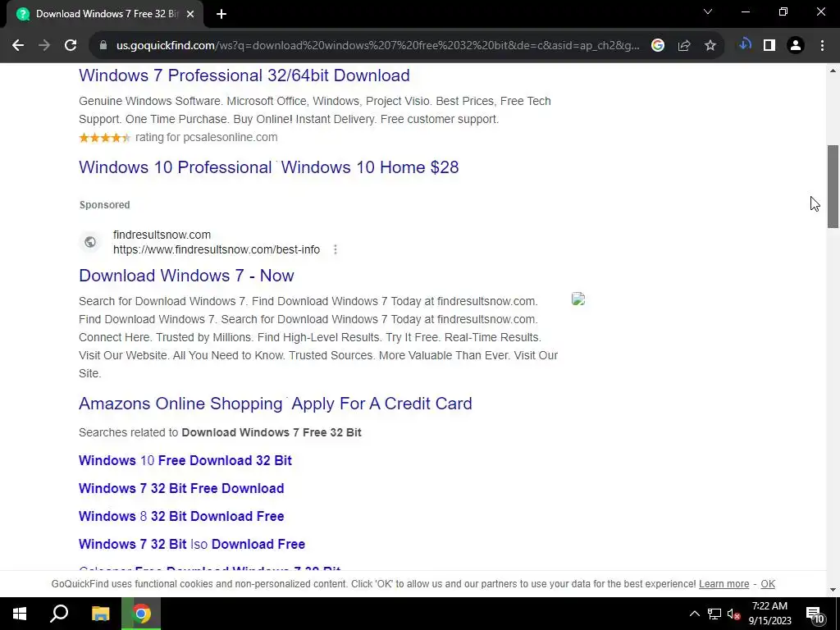Click the Google icon in address bar
840x630 pixels.
tap(658, 46)
